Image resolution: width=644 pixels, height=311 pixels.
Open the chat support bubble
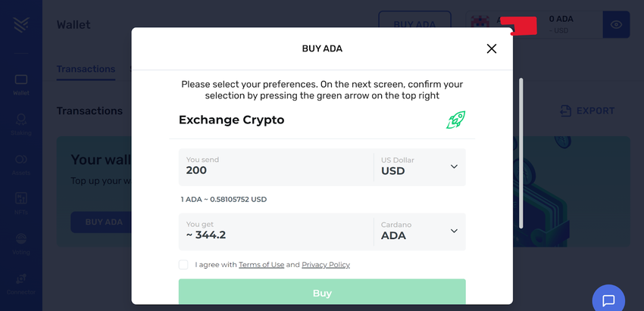608,300
